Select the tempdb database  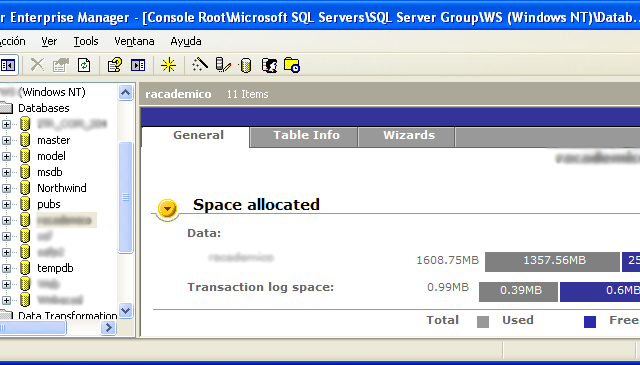point(55,268)
